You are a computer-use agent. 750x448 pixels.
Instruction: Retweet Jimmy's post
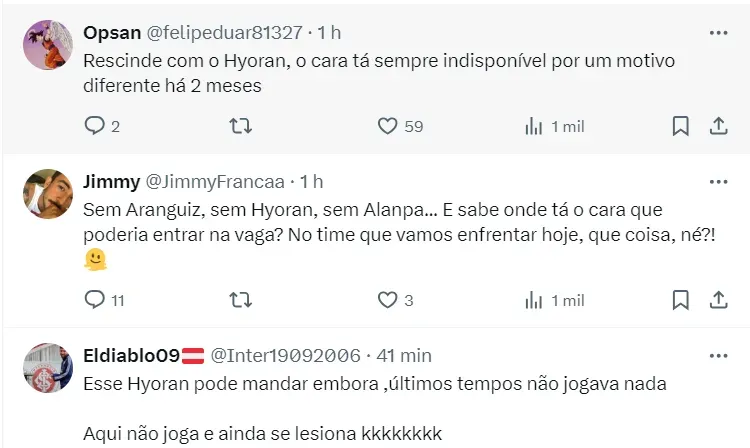coord(241,299)
